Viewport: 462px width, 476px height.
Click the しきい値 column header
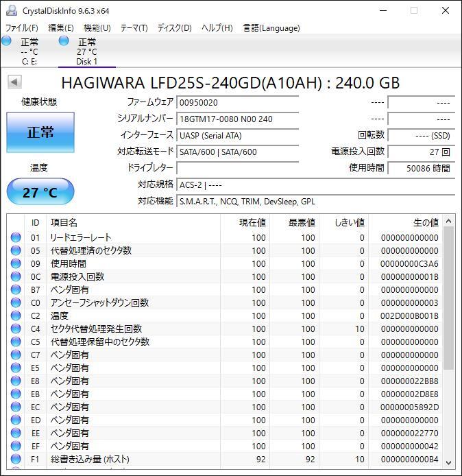(343, 223)
